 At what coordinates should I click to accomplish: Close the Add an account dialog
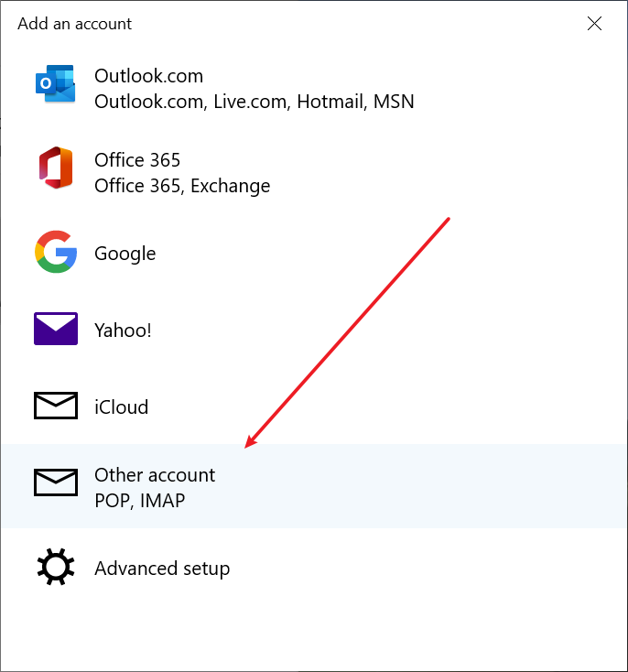tap(594, 24)
